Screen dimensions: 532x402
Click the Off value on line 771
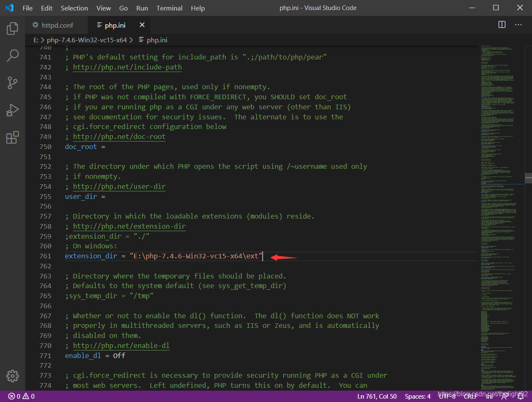[119, 356]
